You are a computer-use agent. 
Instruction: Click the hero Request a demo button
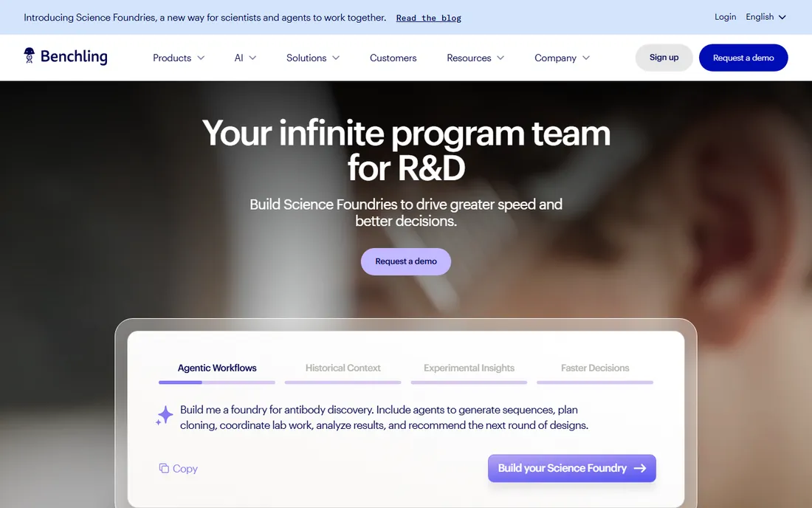click(x=406, y=261)
